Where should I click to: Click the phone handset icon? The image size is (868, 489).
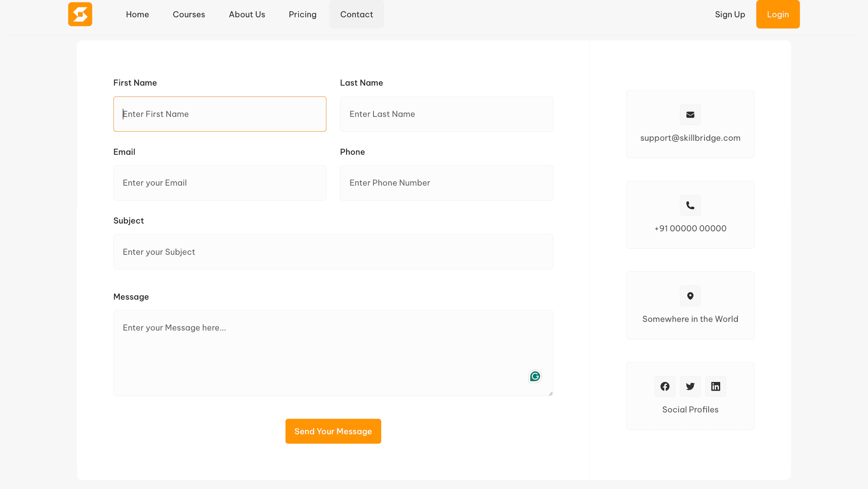point(690,205)
